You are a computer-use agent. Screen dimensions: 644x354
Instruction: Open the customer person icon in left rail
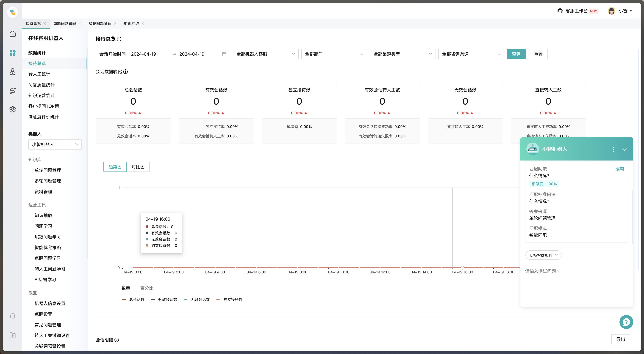pos(13,72)
